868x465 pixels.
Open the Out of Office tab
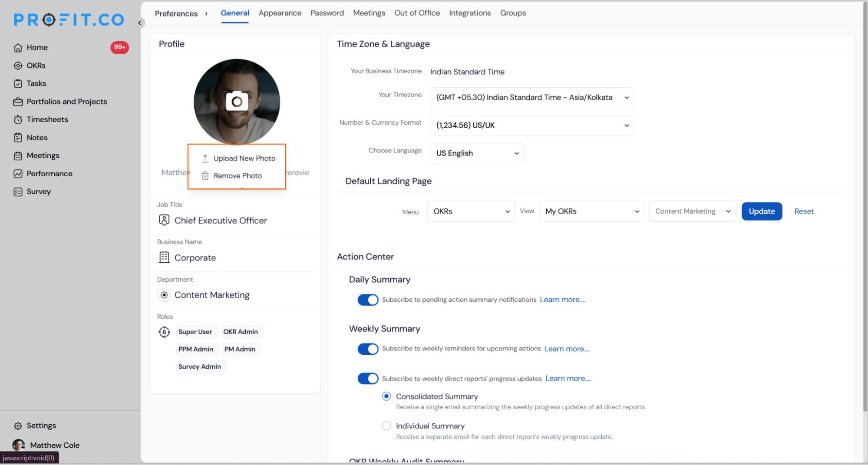click(417, 13)
